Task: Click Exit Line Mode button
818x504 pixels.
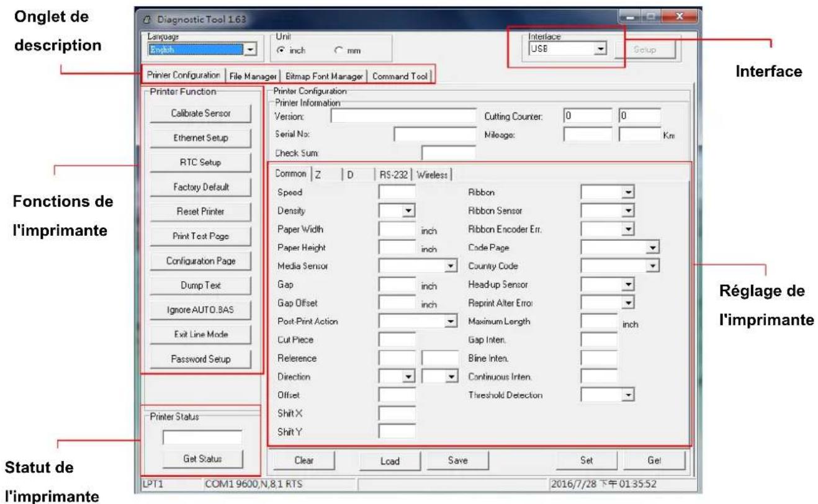Action: pyautogui.click(x=200, y=334)
